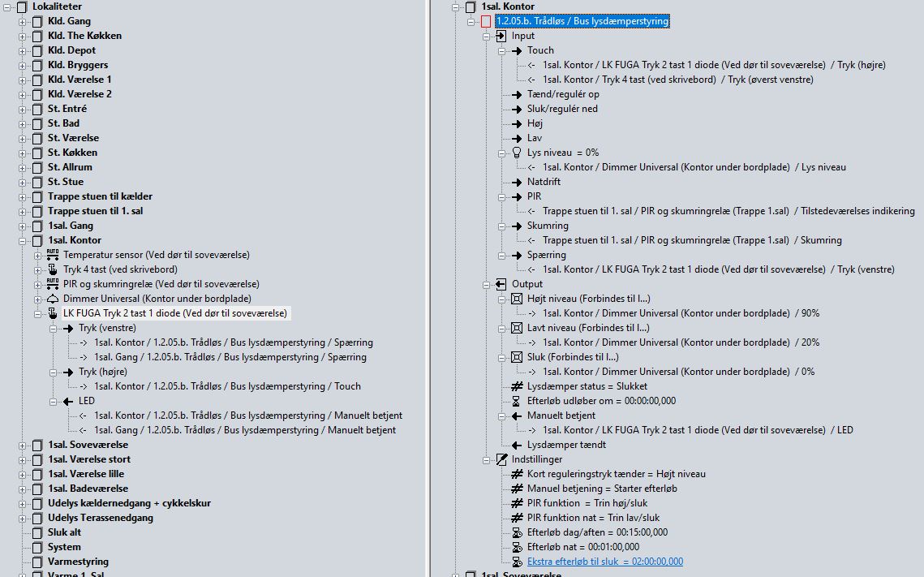Expand the St. Køkken room node
Screen dimensions: 924x577
[23, 153]
